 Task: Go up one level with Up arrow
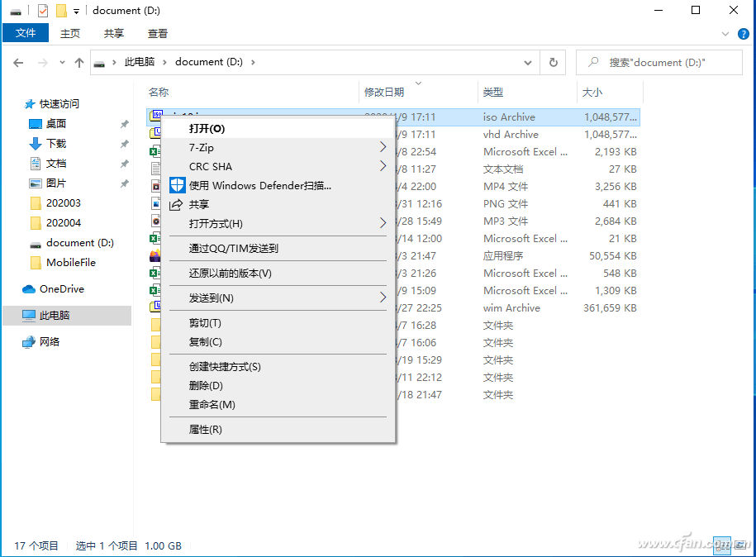(79, 63)
